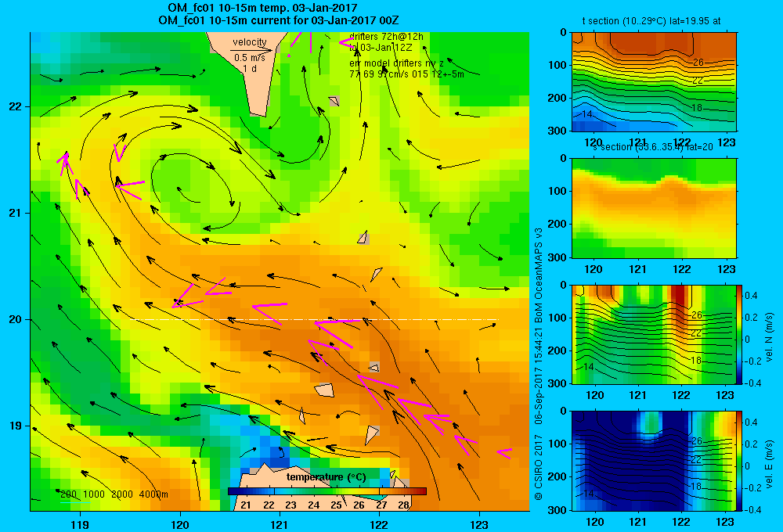
Task: Click the 'temperature (°C)' colorbar label
Action: click(x=326, y=477)
